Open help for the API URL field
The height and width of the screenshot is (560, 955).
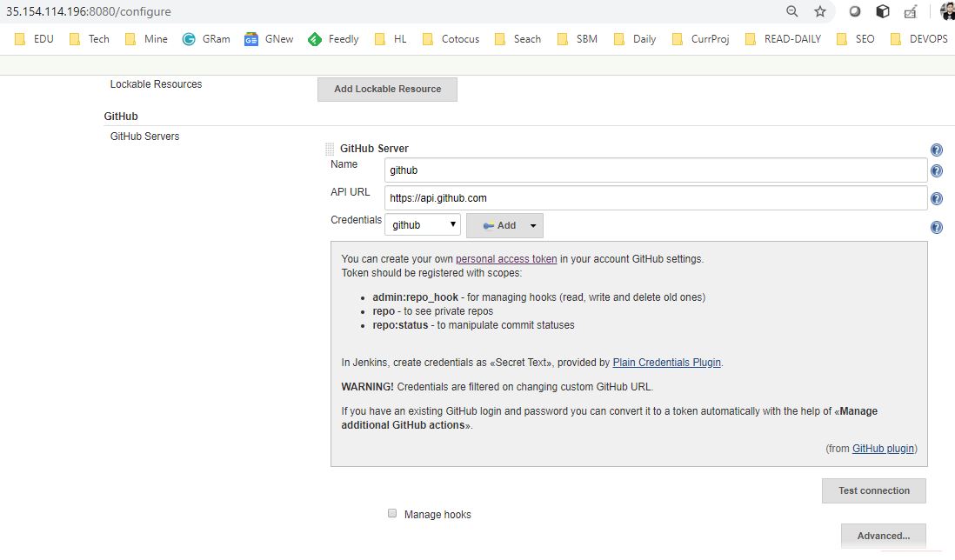[x=937, y=199]
